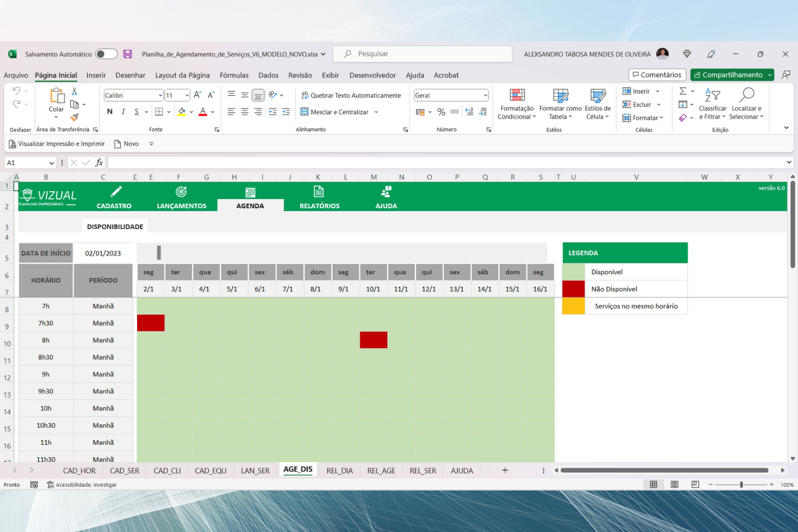Image resolution: width=798 pixels, height=532 pixels.
Task: Click the Pesquisar search box
Action: (x=422, y=54)
